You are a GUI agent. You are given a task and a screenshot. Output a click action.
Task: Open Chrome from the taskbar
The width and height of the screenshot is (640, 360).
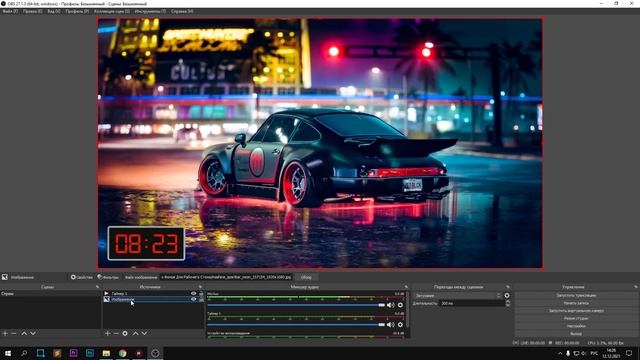pyautogui.click(x=122, y=353)
